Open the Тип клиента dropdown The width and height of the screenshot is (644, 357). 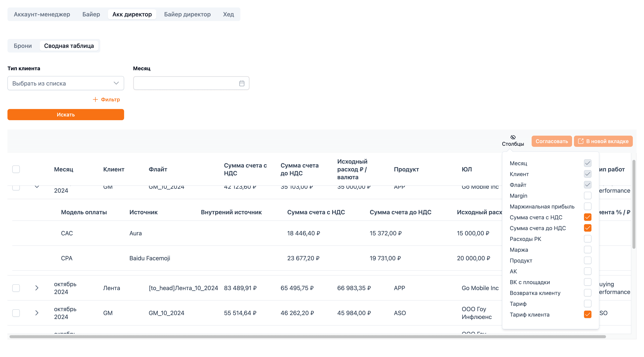pos(66,83)
